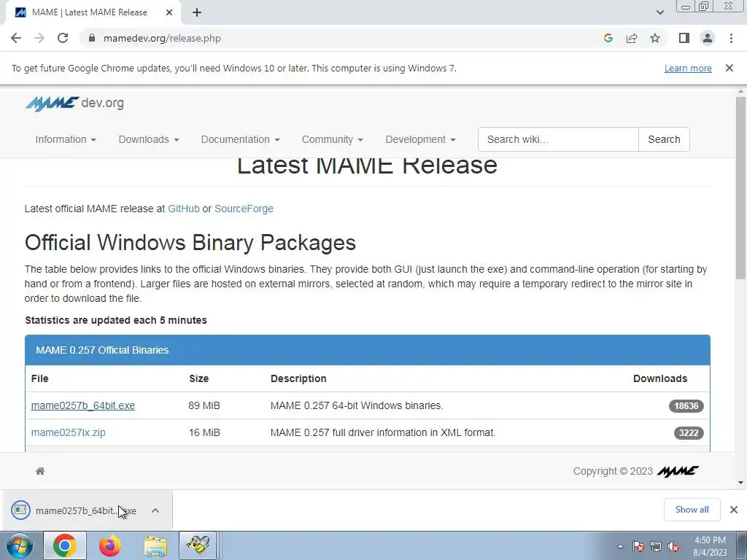Screen dimensions: 747x560
Task: Click the address bar URL mamedev.org/release.php
Action: (x=162, y=38)
